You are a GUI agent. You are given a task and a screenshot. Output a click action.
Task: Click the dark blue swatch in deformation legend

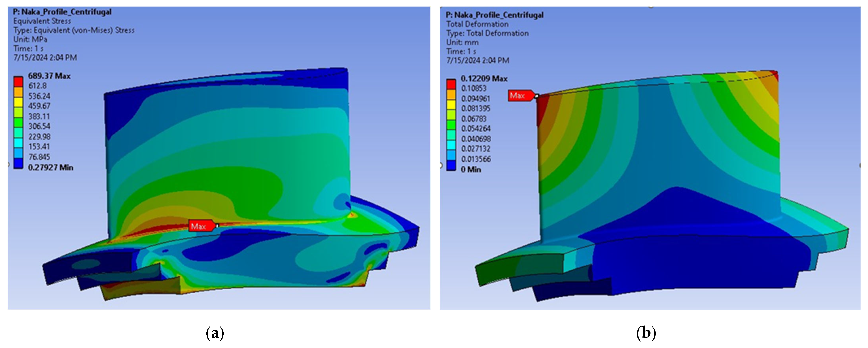point(451,165)
